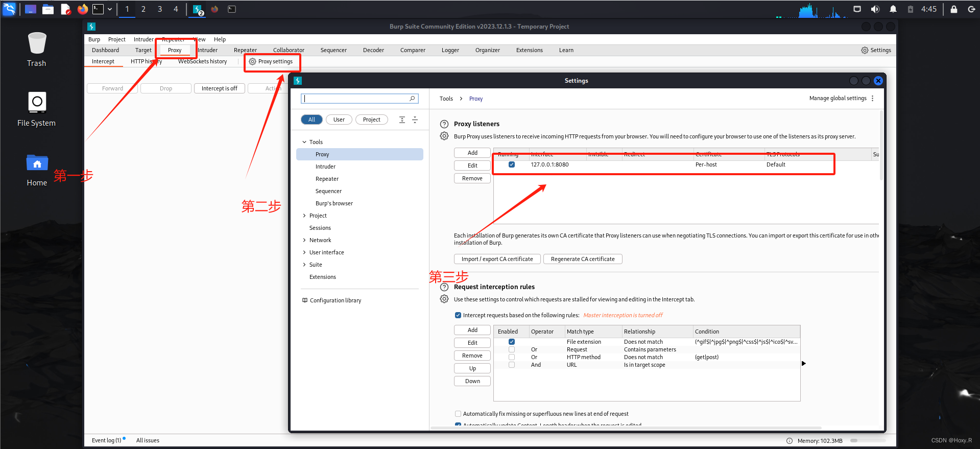The image size is (980, 449).
Task: Click Add in Proxy listeners
Action: pos(472,153)
